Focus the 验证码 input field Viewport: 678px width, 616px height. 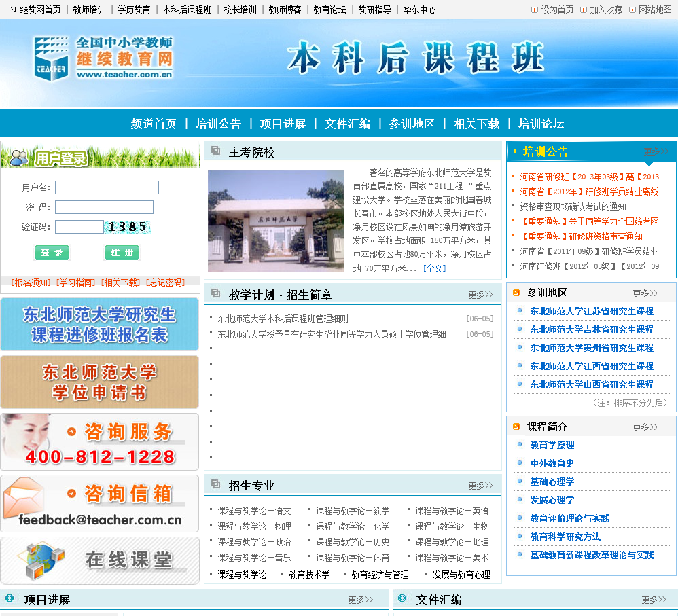(79, 227)
